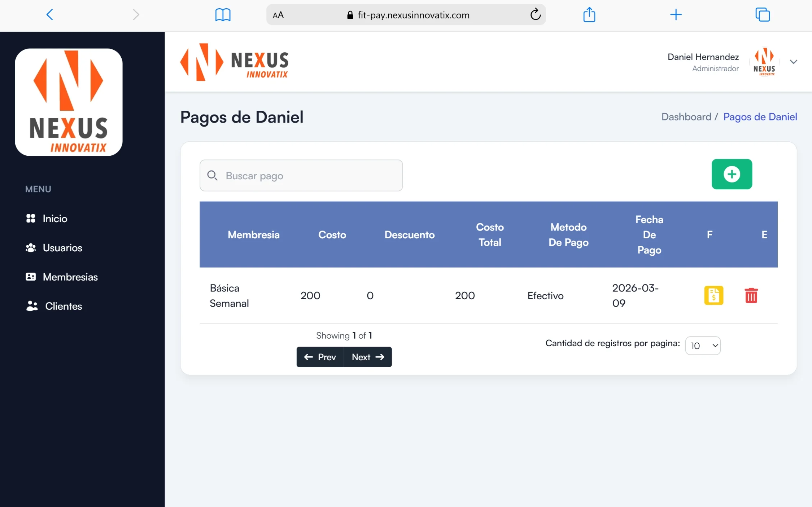Viewport: 812px width, 507px height.
Task: Delete the payment using the red trash icon
Action: tap(751, 295)
